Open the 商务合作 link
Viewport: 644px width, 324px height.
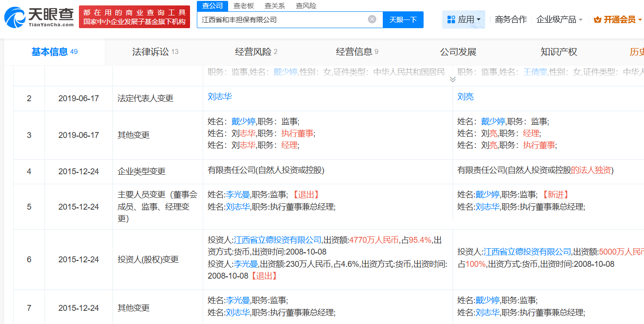pos(511,20)
